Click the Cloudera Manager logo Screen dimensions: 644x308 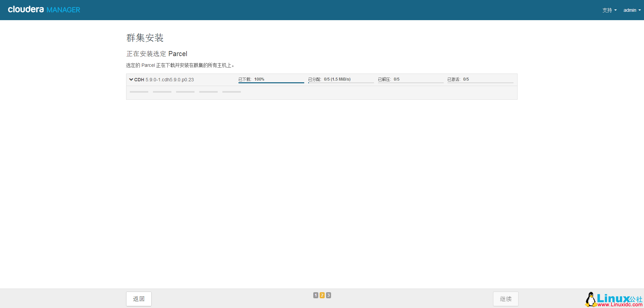[x=44, y=10]
